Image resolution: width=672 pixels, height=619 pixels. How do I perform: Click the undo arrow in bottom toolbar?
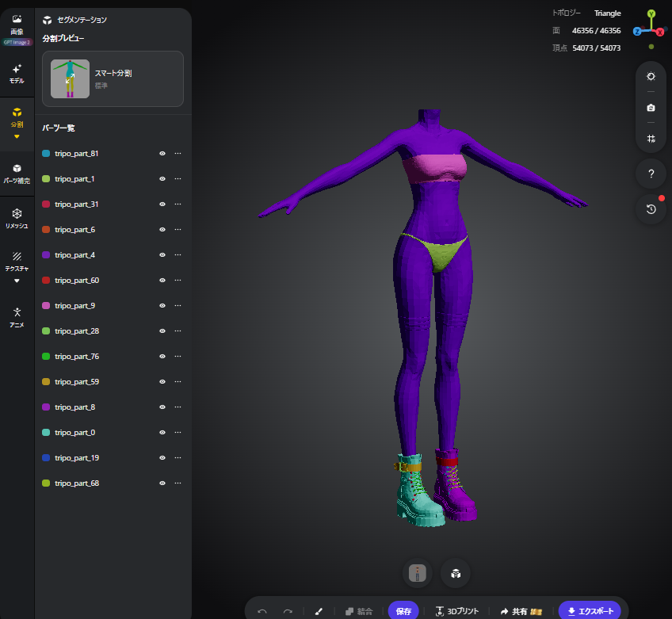tap(262, 611)
